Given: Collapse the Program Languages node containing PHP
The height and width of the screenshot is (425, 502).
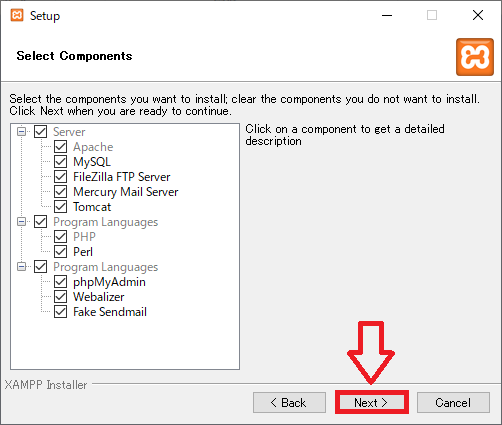Looking at the screenshot, I should [21, 222].
